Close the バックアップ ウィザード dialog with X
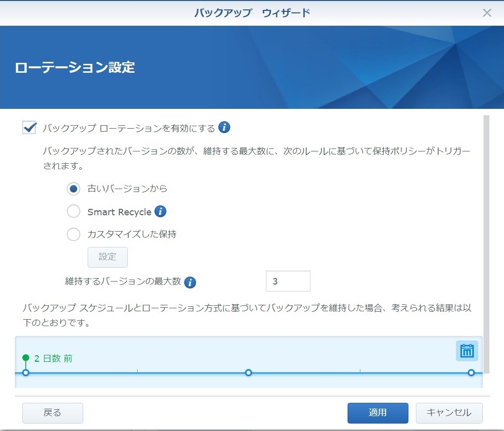 pyautogui.click(x=487, y=13)
